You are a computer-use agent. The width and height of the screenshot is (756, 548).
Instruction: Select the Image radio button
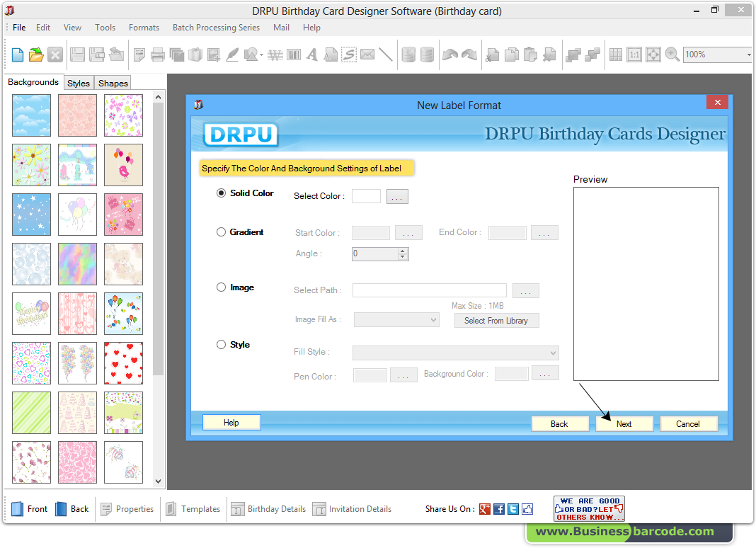(221, 287)
